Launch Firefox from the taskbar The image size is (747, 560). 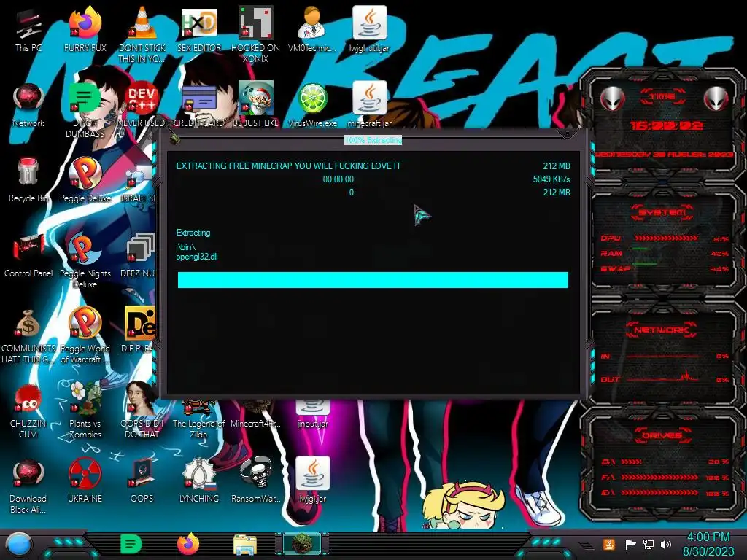(x=188, y=544)
